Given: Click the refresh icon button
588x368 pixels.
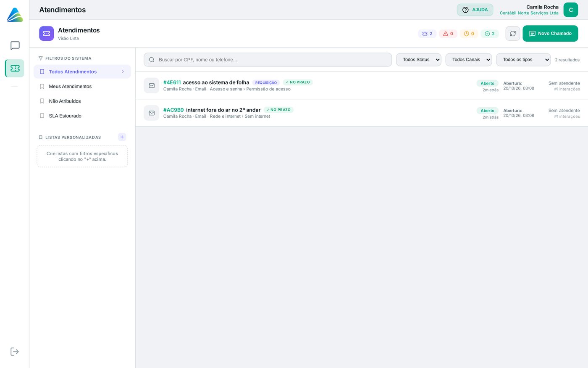Looking at the screenshot, I should [x=513, y=34].
